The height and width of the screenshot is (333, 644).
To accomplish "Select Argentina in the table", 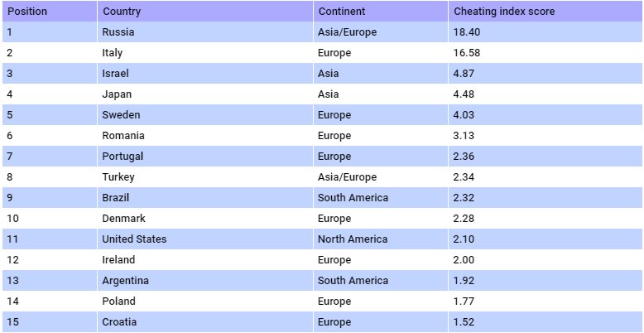I will (x=125, y=281).
